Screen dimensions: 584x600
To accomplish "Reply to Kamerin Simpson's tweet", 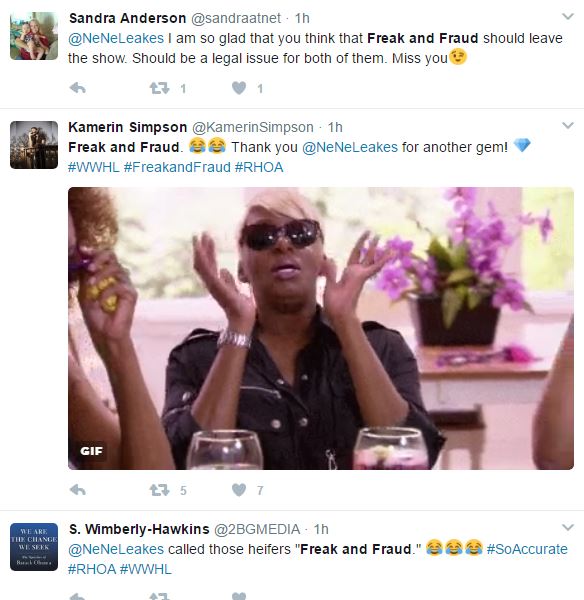I will (x=78, y=490).
